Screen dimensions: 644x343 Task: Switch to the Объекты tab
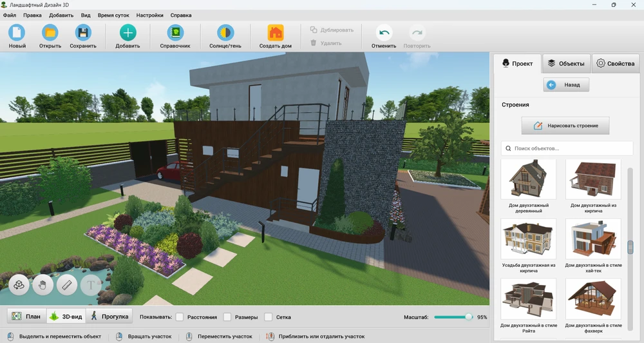(566, 63)
